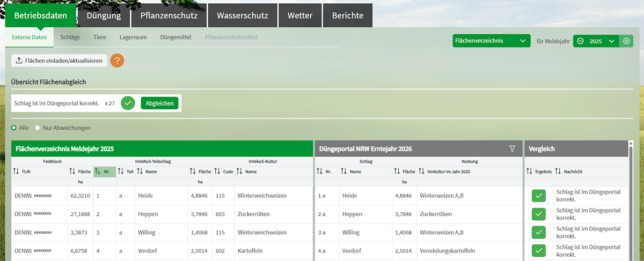Sort by Ergebnis column

point(530,171)
